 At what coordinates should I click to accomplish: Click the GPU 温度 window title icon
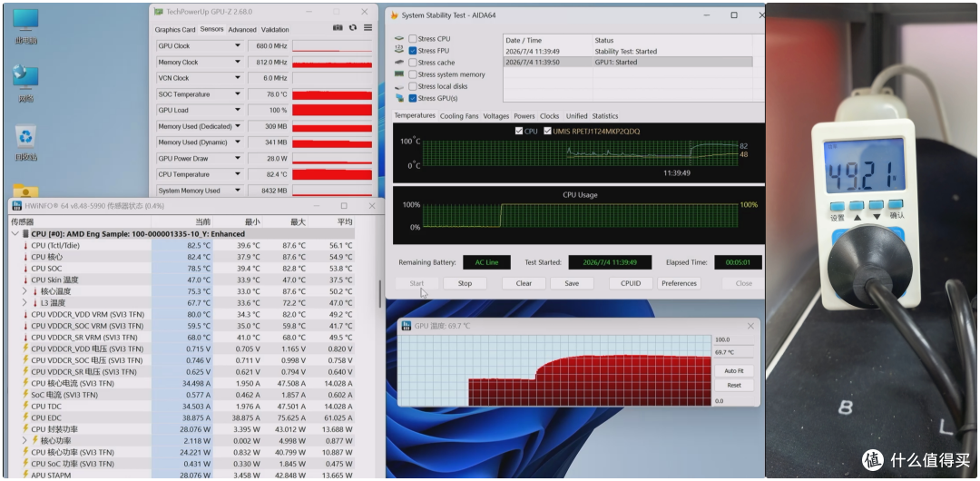click(407, 326)
